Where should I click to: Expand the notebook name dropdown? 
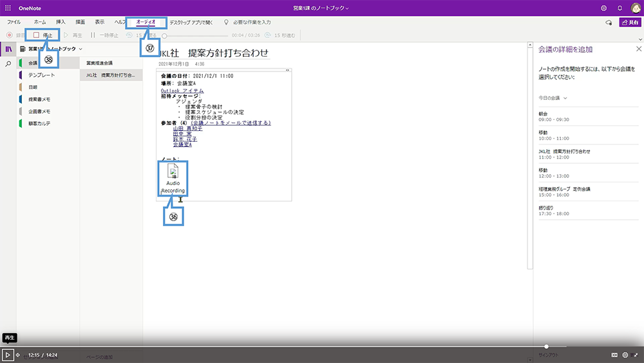pyautogui.click(x=80, y=49)
